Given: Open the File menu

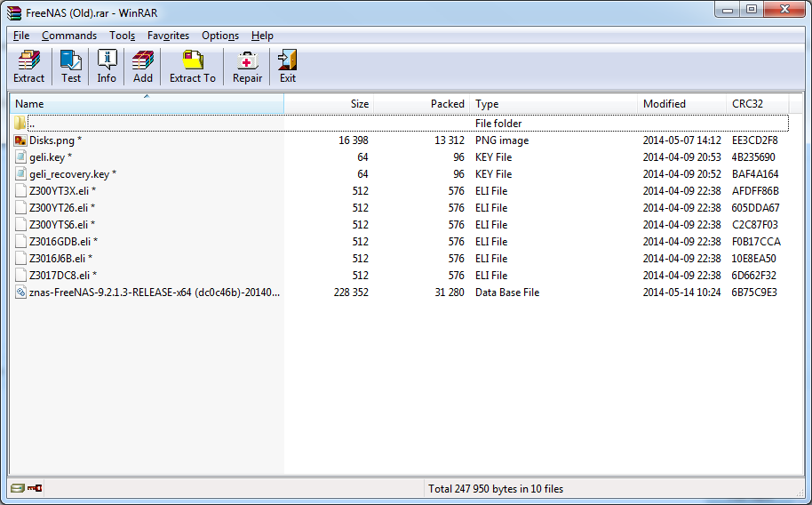Looking at the screenshot, I should pos(21,36).
